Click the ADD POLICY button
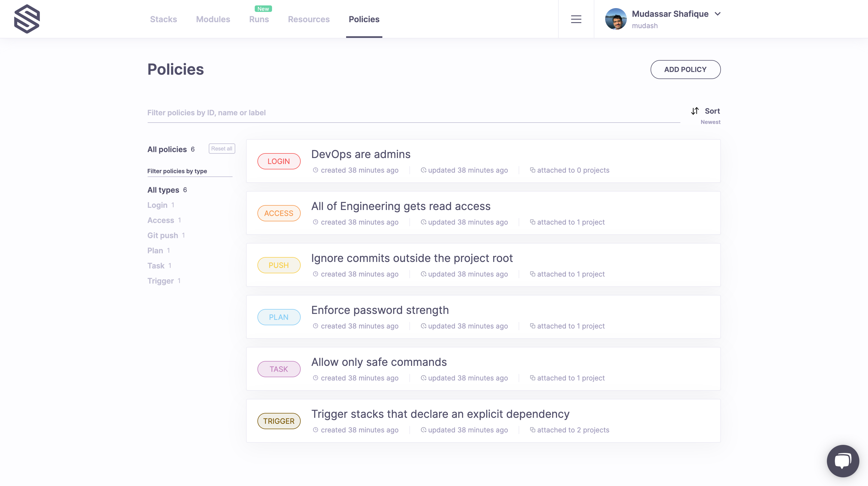 pyautogui.click(x=685, y=70)
